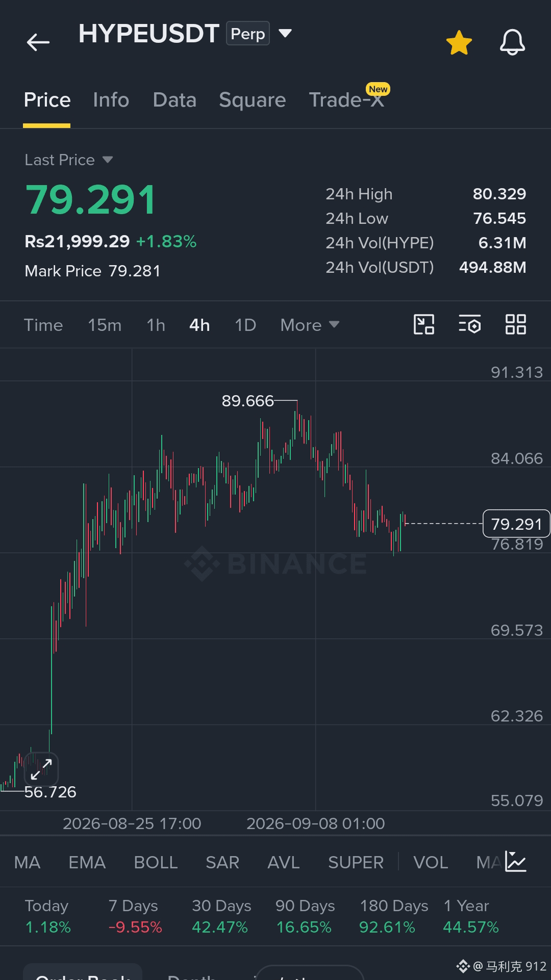Open the indicator chart icon beside VOL
The width and height of the screenshot is (551, 980).
(x=516, y=862)
